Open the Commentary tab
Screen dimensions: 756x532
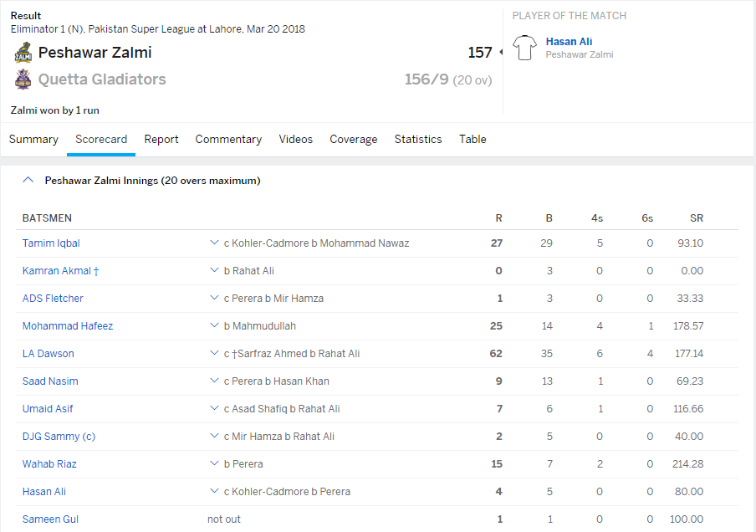point(228,140)
